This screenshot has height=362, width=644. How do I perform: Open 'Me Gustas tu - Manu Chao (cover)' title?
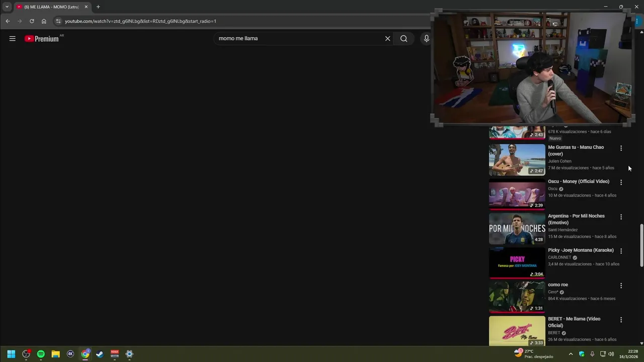[x=576, y=150]
